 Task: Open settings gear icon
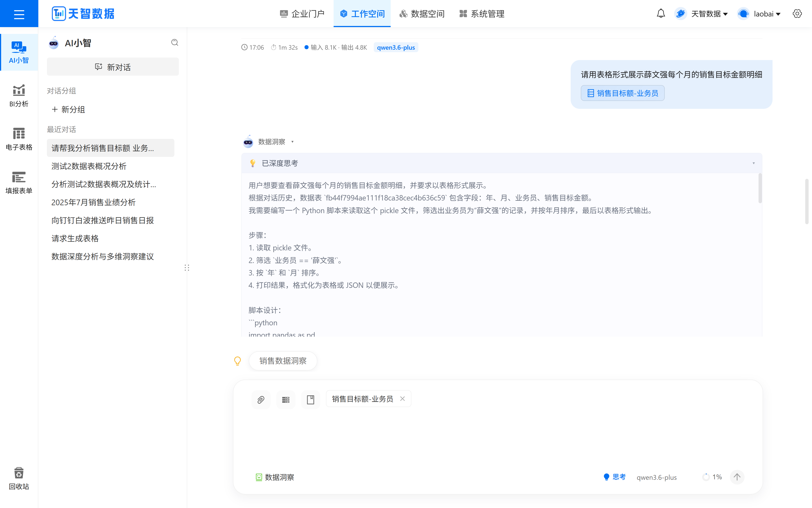[x=797, y=14]
